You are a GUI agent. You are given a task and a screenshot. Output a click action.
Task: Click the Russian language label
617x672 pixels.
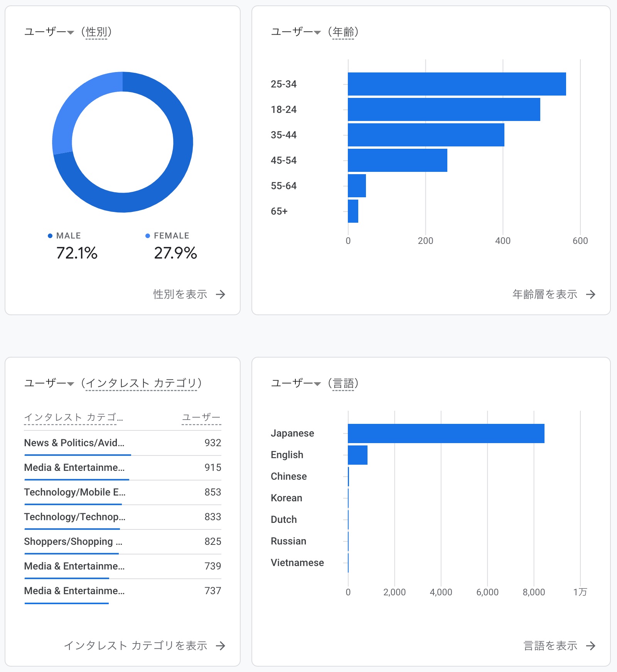288,541
